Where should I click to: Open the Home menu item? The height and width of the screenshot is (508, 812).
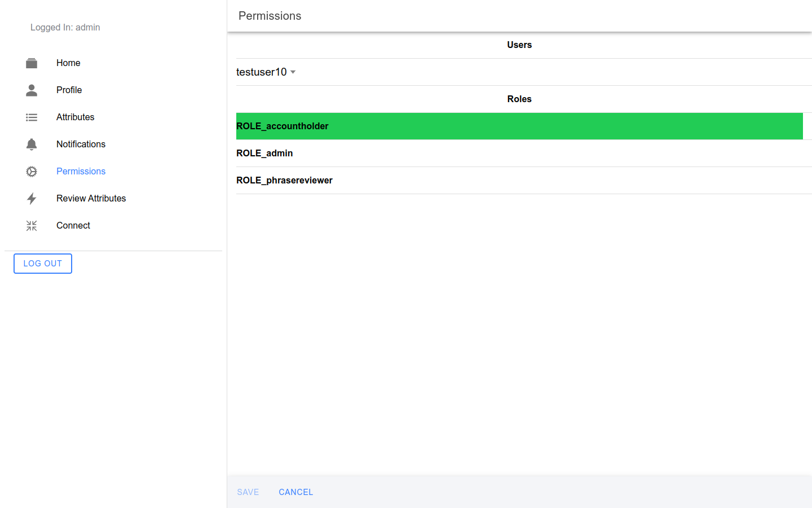pyautogui.click(x=68, y=63)
